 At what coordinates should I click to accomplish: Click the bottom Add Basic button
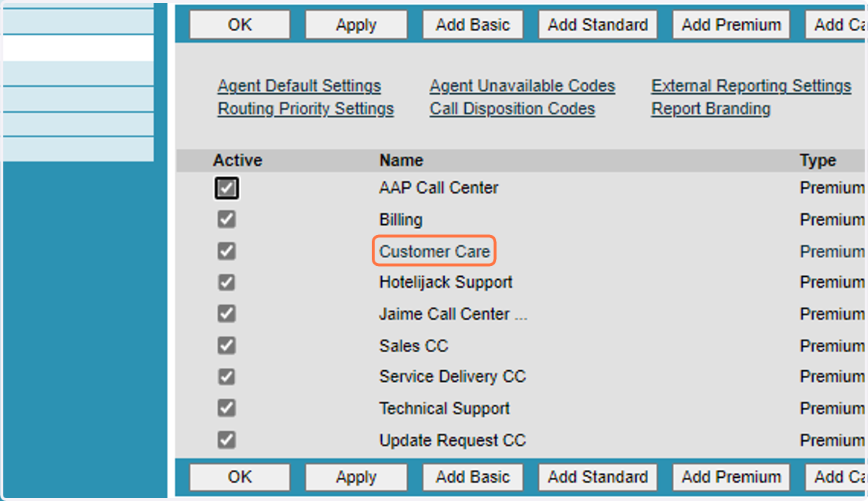[x=473, y=477]
